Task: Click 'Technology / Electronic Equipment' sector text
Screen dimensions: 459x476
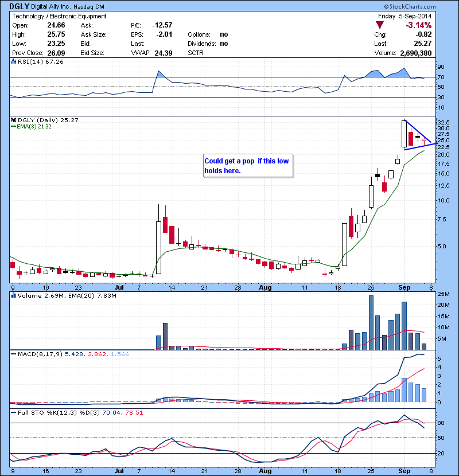Action: (59, 16)
